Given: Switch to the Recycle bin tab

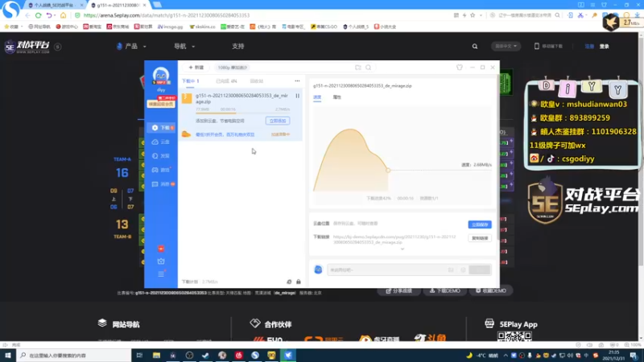Looking at the screenshot, I should coord(257,81).
